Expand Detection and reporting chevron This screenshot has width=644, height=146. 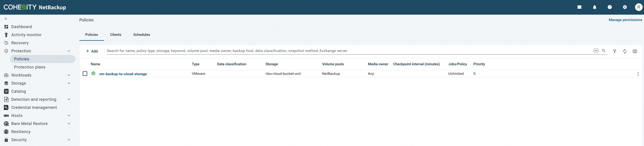(69, 99)
